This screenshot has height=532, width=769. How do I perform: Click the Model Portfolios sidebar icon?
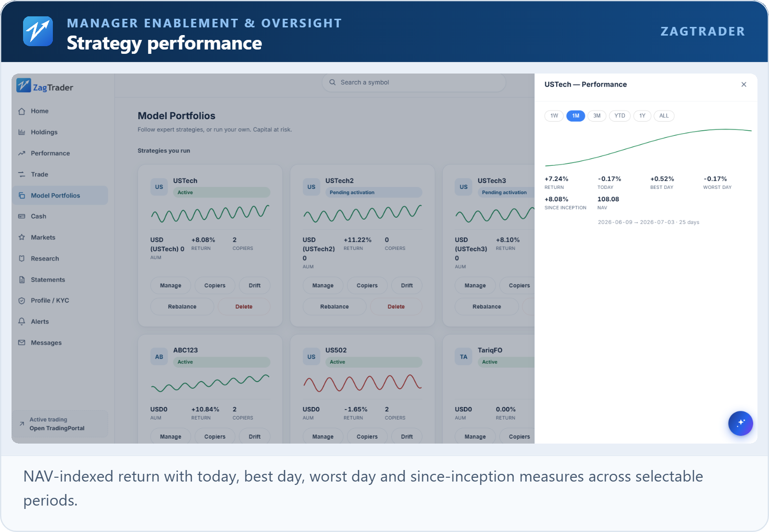(x=22, y=196)
